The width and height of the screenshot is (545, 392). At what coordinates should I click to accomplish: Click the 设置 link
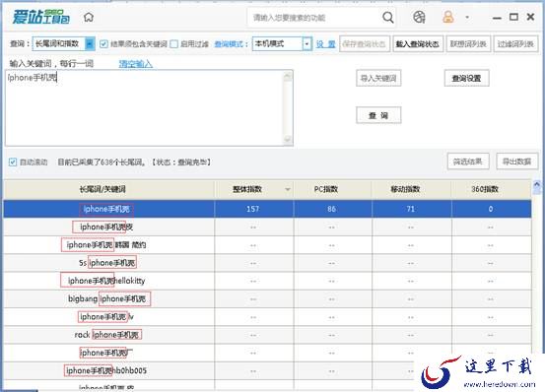click(325, 44)
